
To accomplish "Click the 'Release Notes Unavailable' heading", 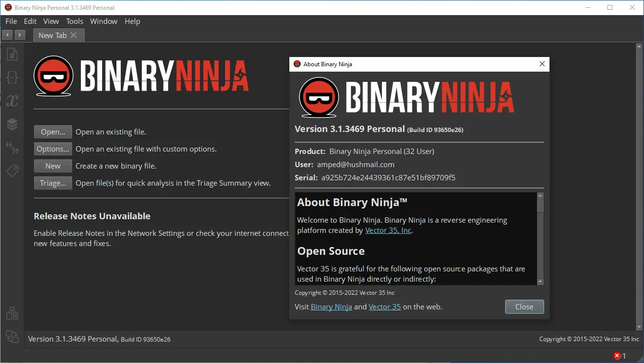I will (x=92, y=216).
